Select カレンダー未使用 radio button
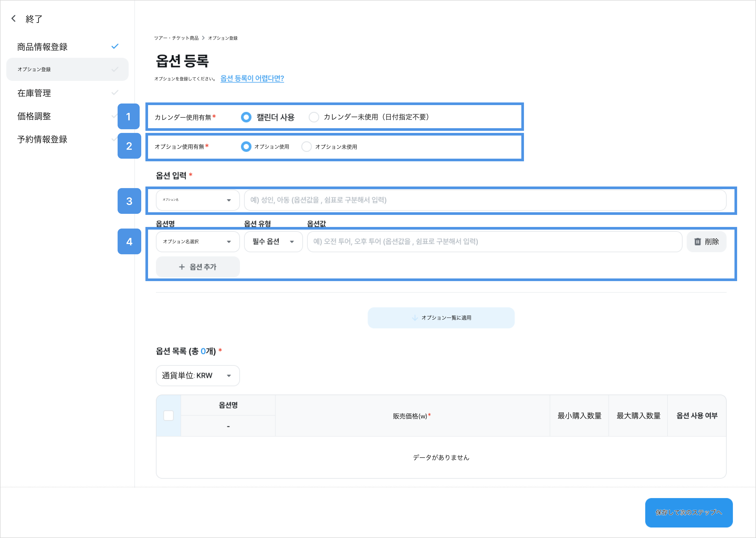The height and width of the screenshot is (538, 756). (313, 117)
